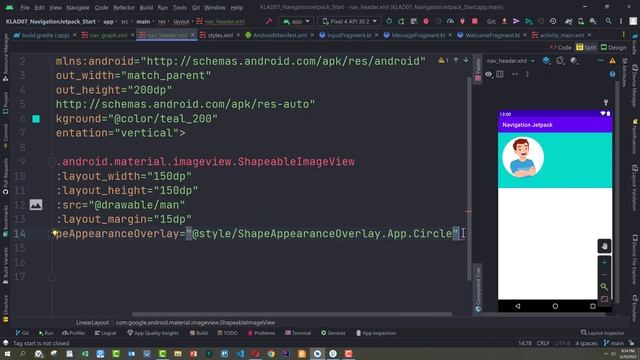
Task: Open Git history clock icon
Action: click(x=553, y=21)
